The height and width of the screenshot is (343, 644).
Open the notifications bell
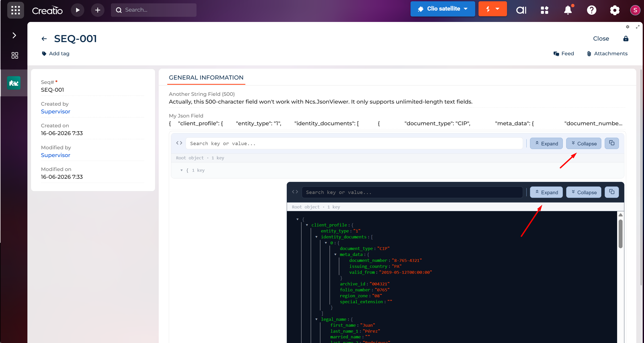click(x=568, y=10)
